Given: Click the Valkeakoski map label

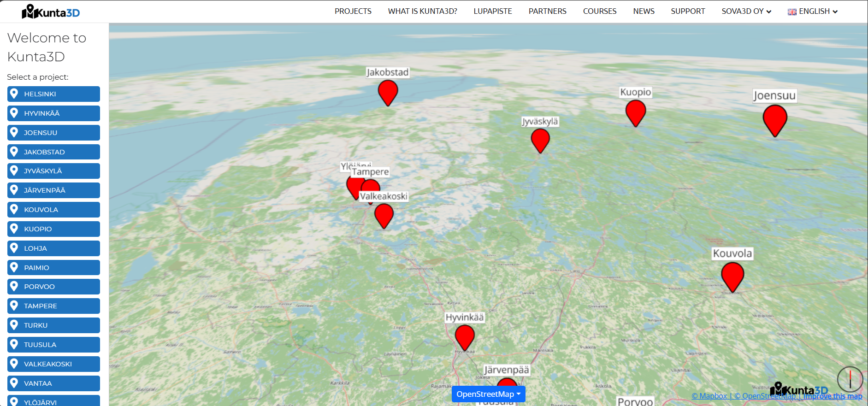Looking at the screenshot, I should coord(384,196).
